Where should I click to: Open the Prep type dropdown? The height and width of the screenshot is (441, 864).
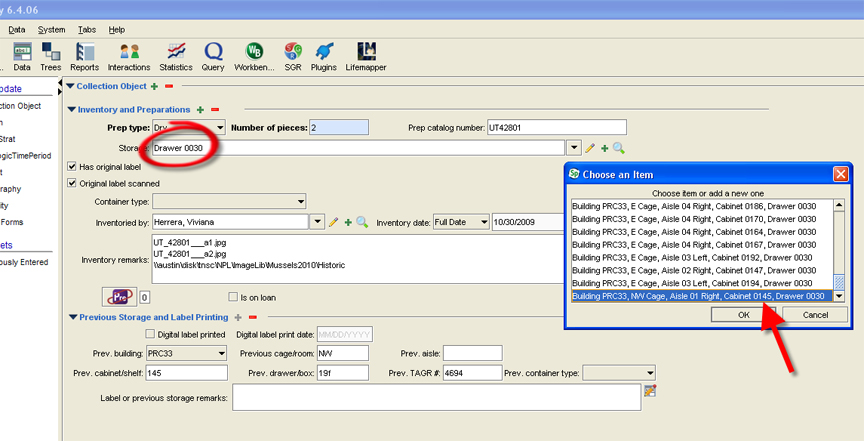coord(219,127)
